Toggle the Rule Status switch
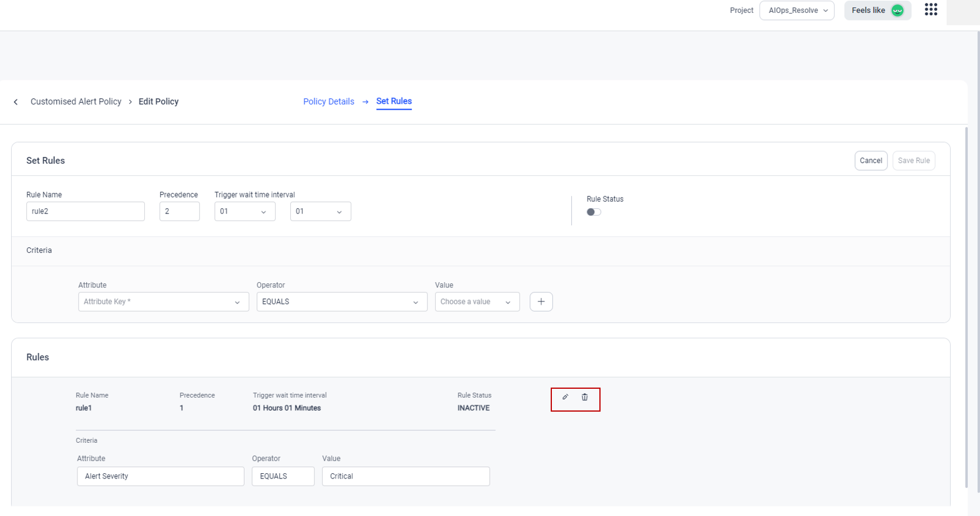This screenshot has height=516, width=980. coord(594,212)
